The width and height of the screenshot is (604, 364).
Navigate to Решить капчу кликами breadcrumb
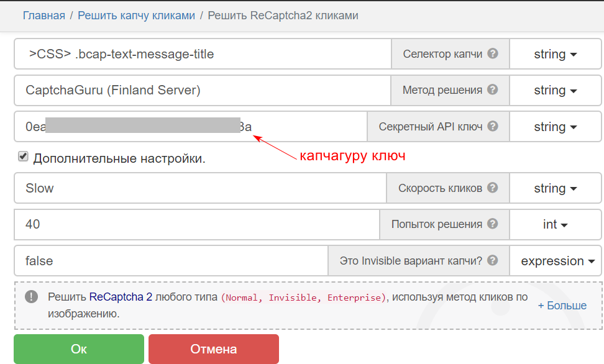pyautogui.click(x=136, y=15)
